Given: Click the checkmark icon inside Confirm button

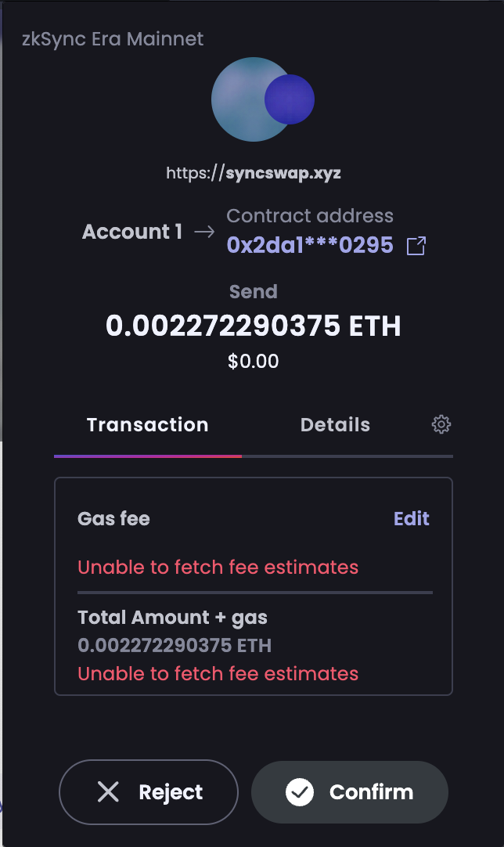Looking at the screenshot, I should 300,792.
